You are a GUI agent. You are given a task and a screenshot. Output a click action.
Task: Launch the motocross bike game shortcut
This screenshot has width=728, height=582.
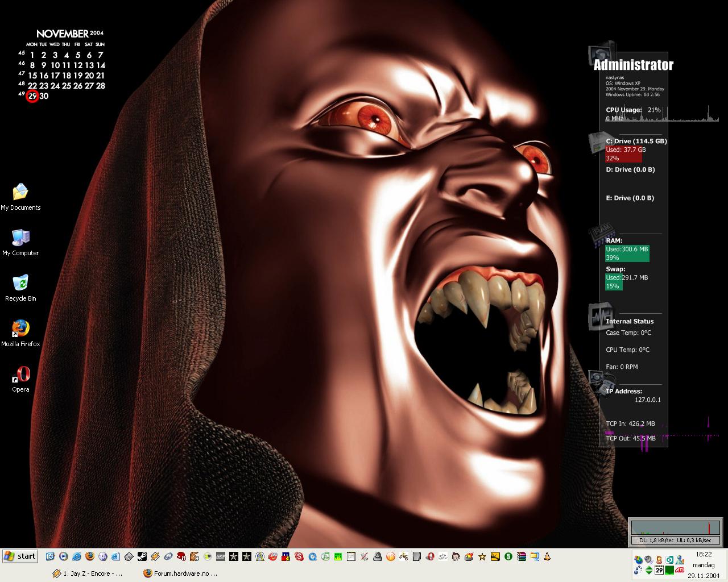(404, 556)
